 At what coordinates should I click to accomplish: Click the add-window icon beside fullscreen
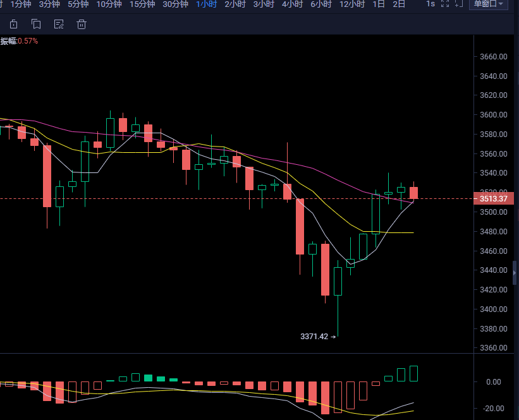[x=459, y=4]
